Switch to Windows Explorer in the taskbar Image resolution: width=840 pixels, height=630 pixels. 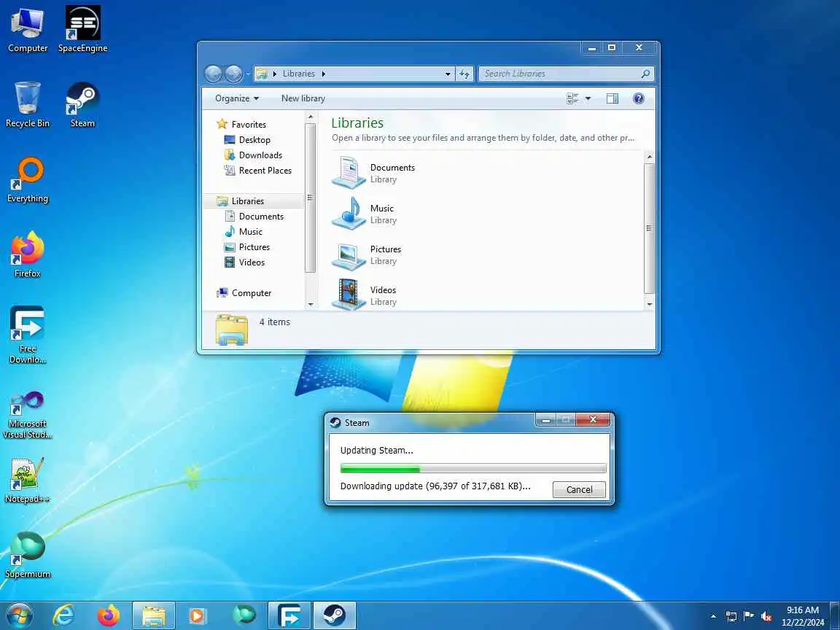[154, 615]
